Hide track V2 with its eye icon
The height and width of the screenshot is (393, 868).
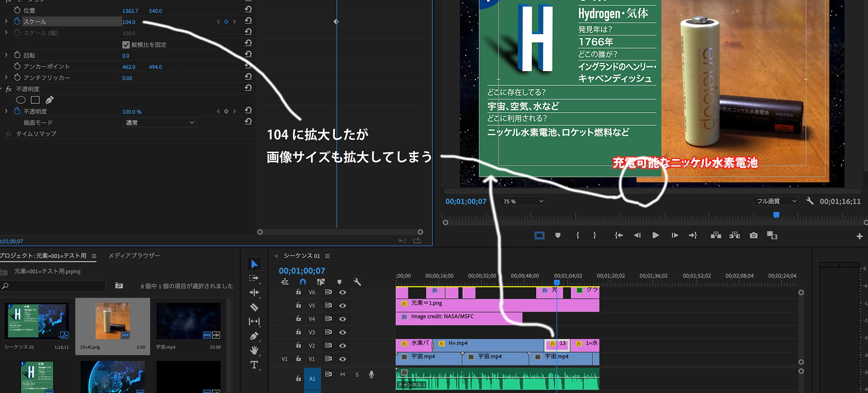pyautogui.click(x=342, y=346)
